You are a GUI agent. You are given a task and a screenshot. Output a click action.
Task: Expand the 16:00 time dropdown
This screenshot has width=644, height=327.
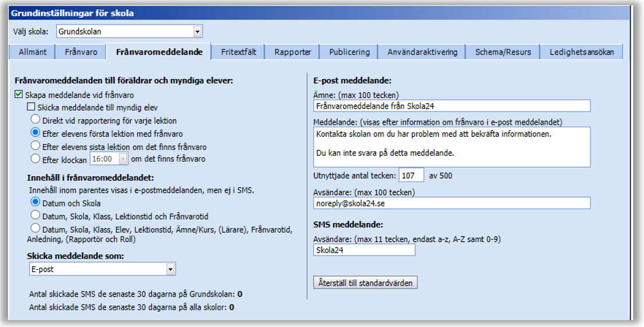[124, 159]
